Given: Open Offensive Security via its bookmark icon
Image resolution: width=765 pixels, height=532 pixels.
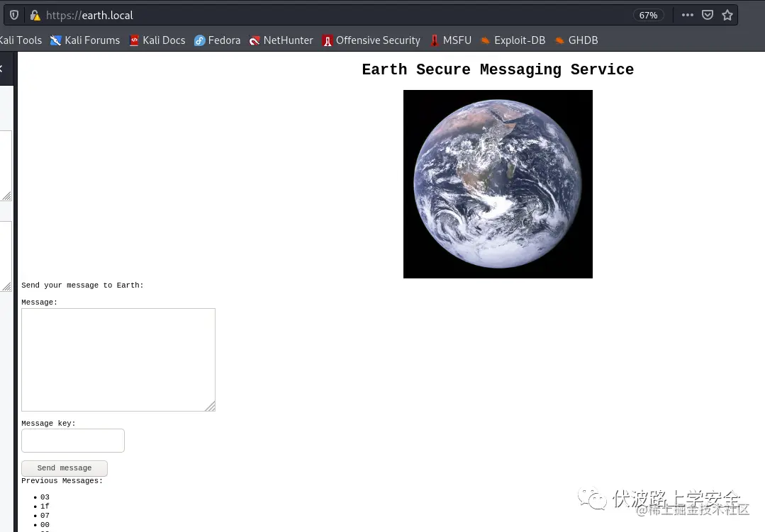Looking at the screenshot, I should click(327, 40).
